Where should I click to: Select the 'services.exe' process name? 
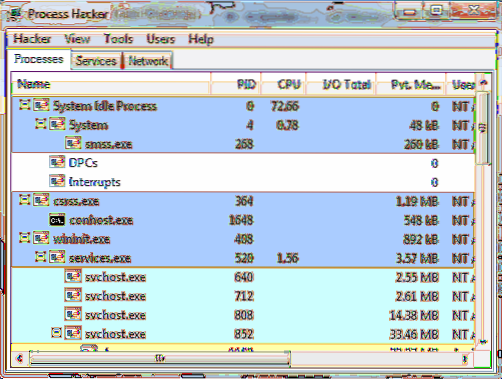[x=100, y=258]
